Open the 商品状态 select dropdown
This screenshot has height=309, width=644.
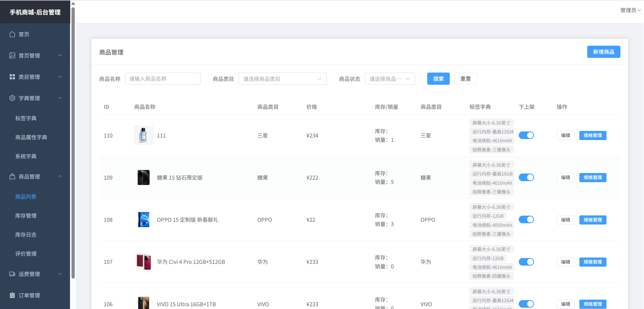tap(390, 79)
